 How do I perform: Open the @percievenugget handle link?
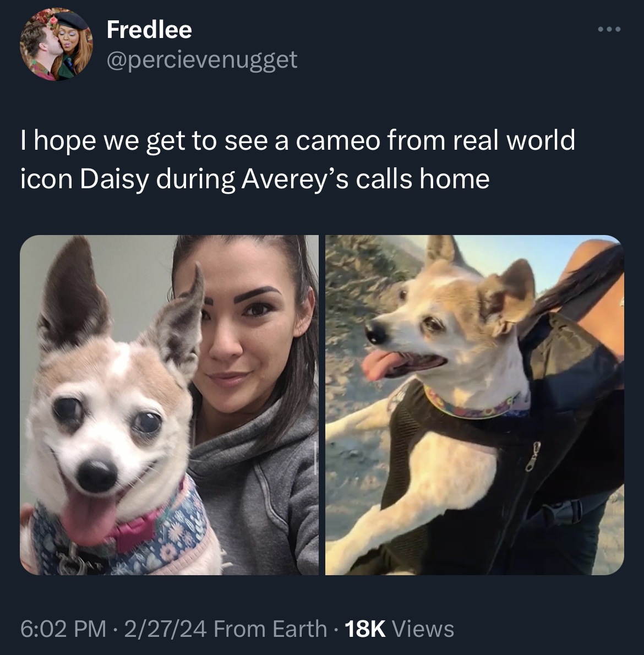click(x=201, y=60)
